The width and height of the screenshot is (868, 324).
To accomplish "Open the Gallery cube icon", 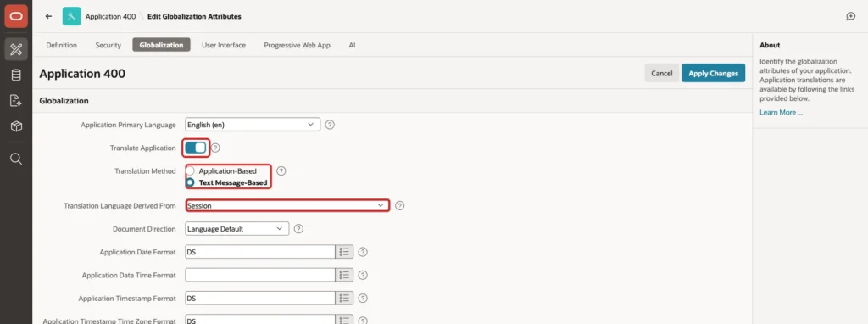I will click(16, 126).
